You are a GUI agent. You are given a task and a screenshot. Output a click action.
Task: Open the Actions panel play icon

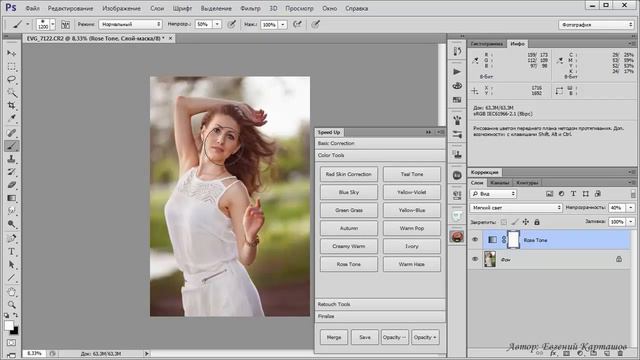click(x=457, y=72)
